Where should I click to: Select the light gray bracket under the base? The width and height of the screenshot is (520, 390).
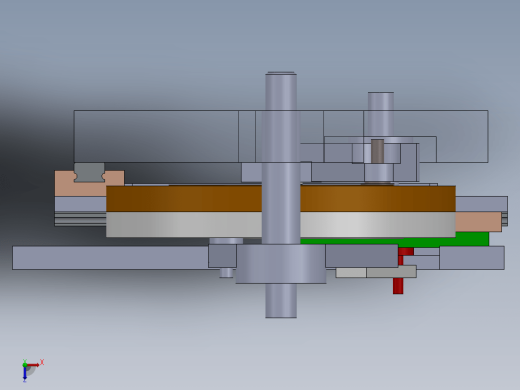(376, 272)
